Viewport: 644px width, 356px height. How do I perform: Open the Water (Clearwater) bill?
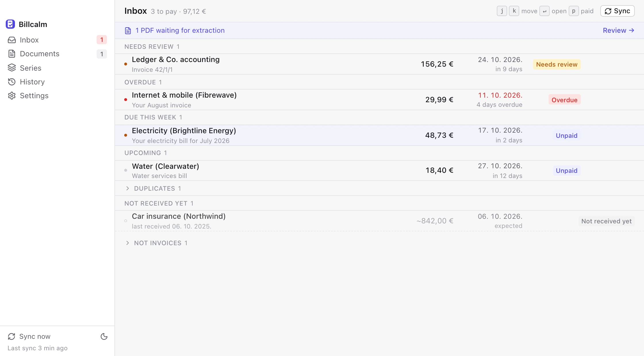[x=379, y=171]
